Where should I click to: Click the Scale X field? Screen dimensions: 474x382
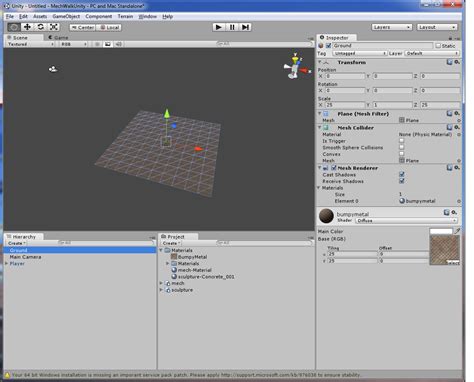345,105
